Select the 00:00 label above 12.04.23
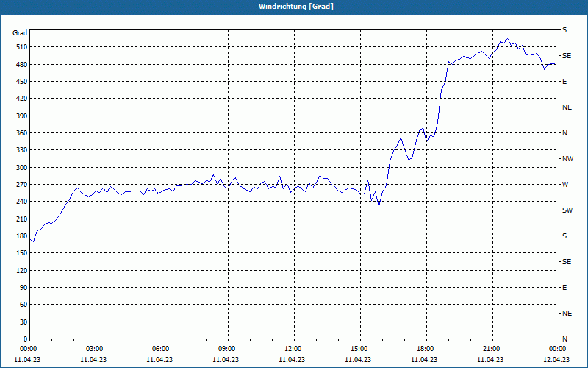The width and height of the screenshot is (588, 368). pyautogui.click(x=558, y=349)
